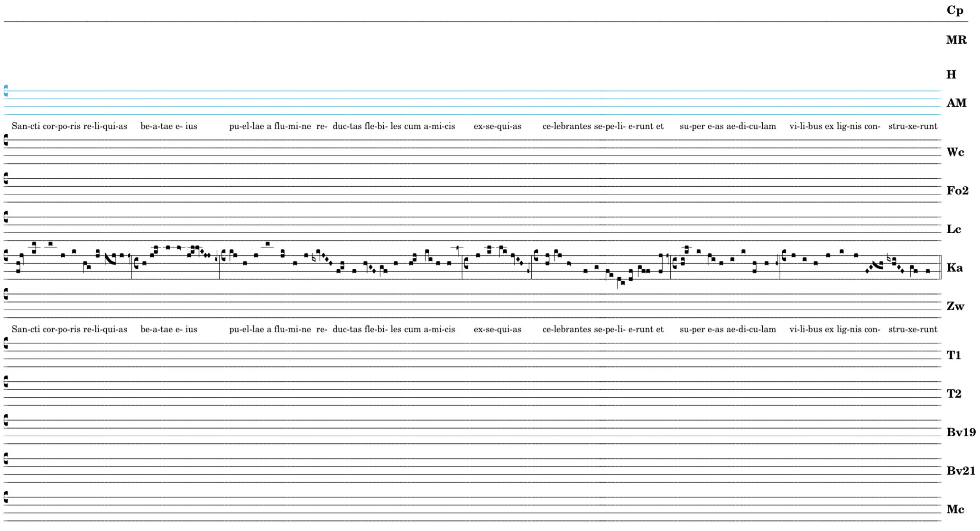This screenshot has width=980, height=531.
Task: Click the H manuscript label
Action: (x=951, y=74)
